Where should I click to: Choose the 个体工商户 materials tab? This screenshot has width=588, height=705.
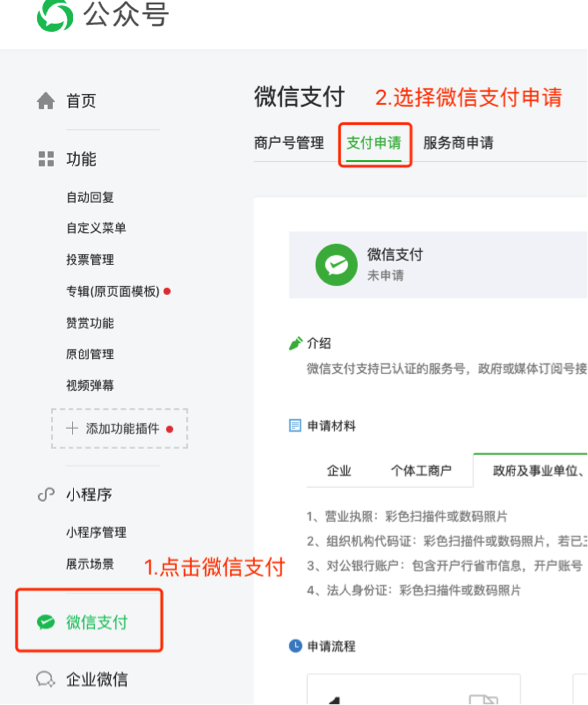[x=421, y=471]
